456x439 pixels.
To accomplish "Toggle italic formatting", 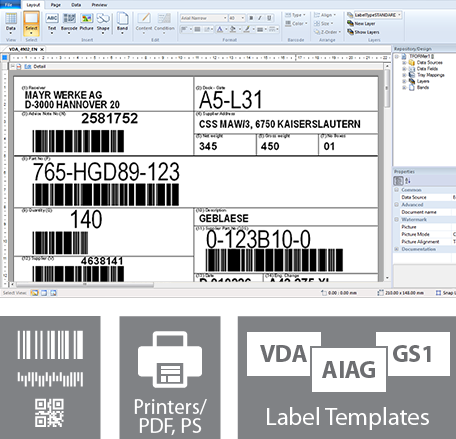I will coord(260,18).
